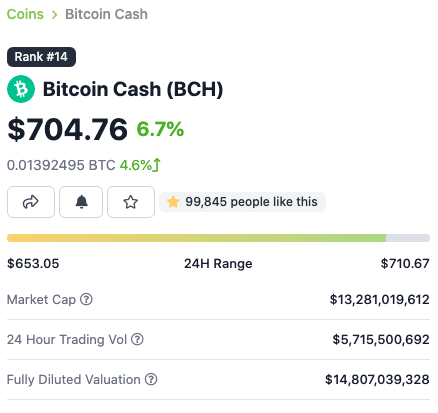
Task: Click the 99,845 people like this badge
Action: [242, 202]
